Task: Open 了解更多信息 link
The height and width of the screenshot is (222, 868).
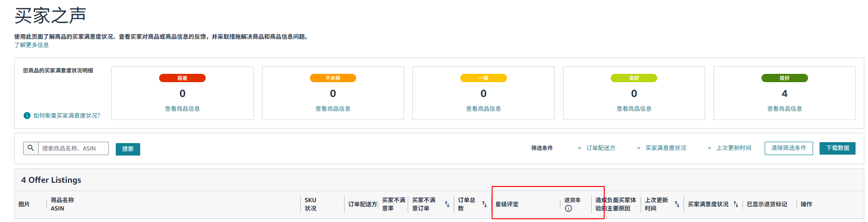Action: point(31,45)
